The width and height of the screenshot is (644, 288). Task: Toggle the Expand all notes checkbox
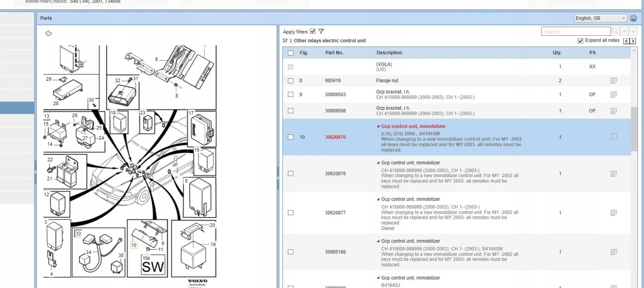(580, 41)
